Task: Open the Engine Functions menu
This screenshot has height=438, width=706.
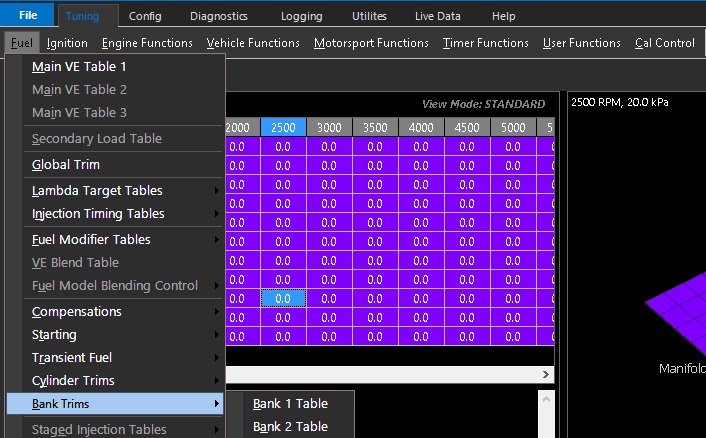Action: [x=147, y=43]
